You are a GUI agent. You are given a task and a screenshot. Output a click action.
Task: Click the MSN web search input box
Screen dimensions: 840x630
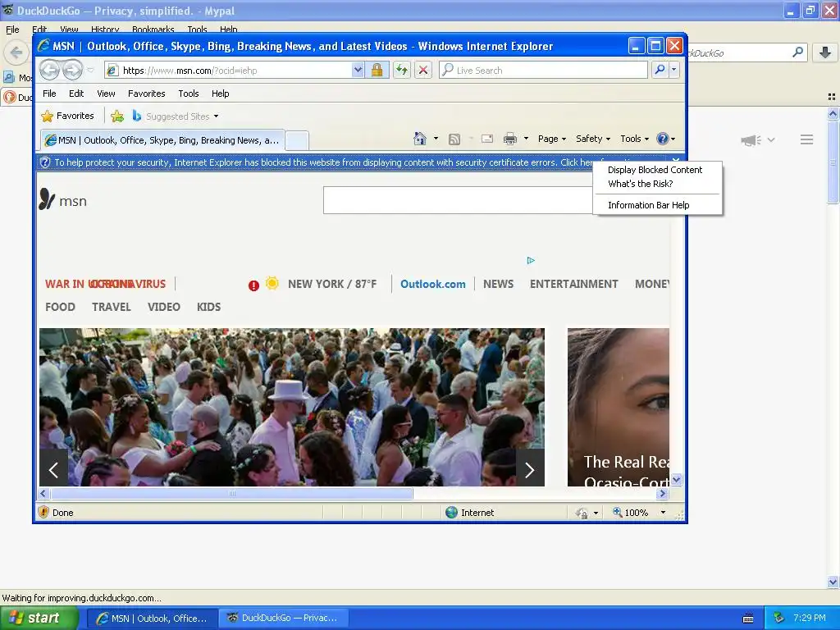[x=458, y=200]
